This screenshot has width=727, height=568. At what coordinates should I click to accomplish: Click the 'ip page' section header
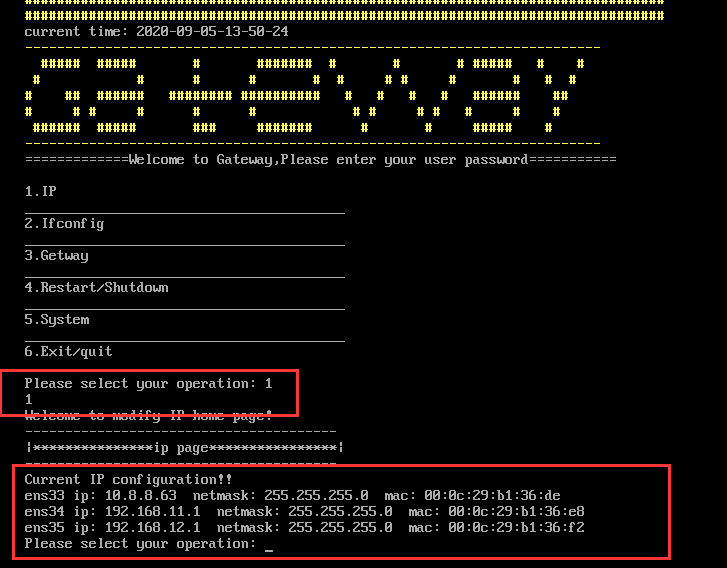point(184,447)
